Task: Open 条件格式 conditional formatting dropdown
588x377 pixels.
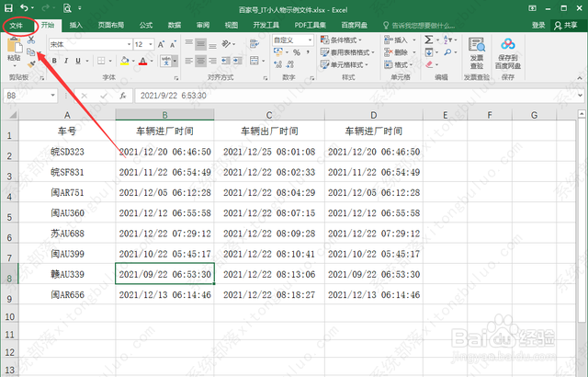Action: pyautogui.click(x=341, y=40)
